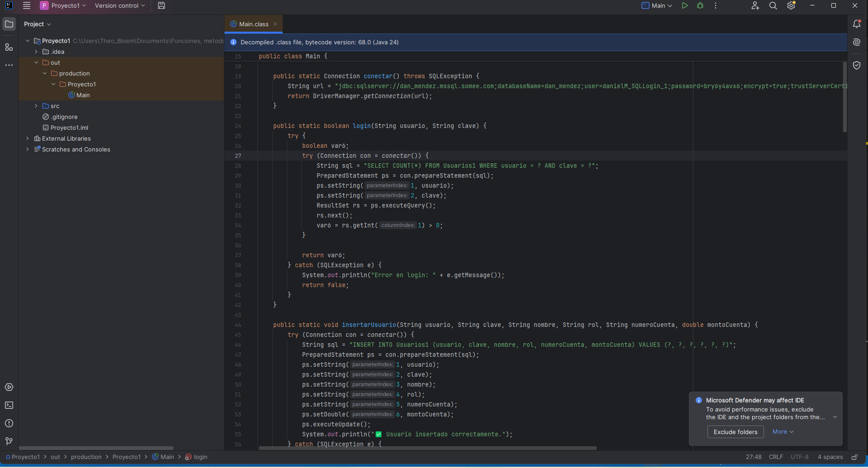Screen dimensions: 868x468
Task: Open the main hamburger menu
Action: click(27, 6)
